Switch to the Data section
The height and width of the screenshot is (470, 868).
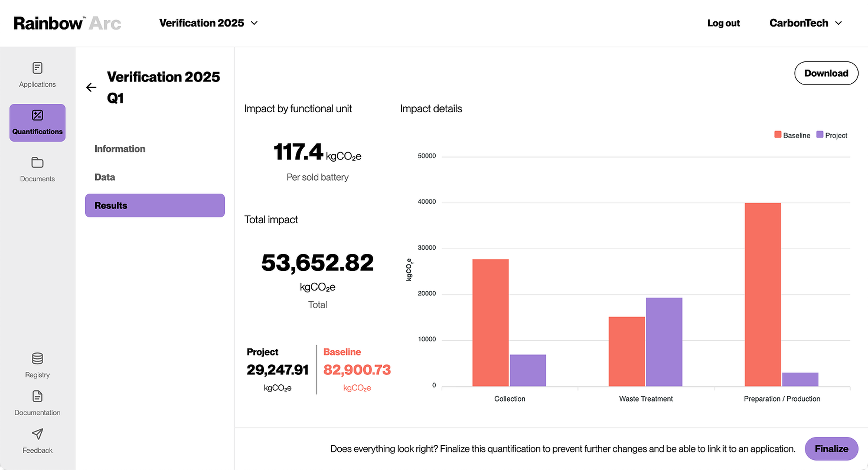[104, 177]
